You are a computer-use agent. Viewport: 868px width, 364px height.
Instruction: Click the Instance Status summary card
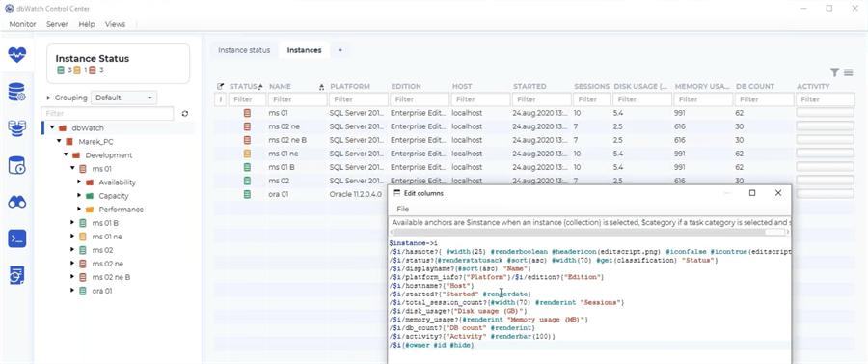pyautogui.click(x=118, y=64)
